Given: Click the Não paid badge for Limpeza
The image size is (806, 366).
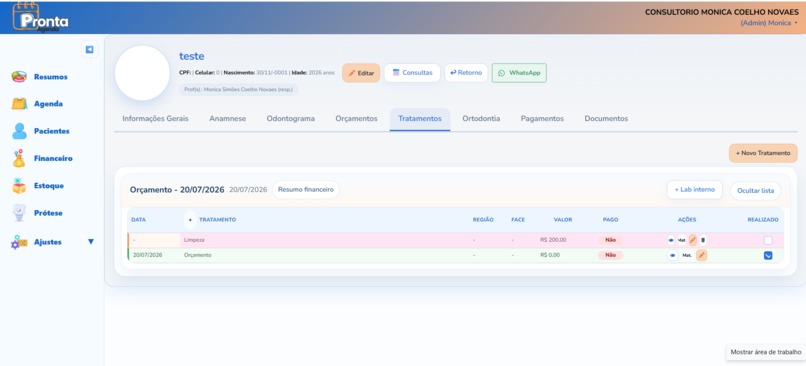Looking at the screenshot, I should (x=610, y=240).
